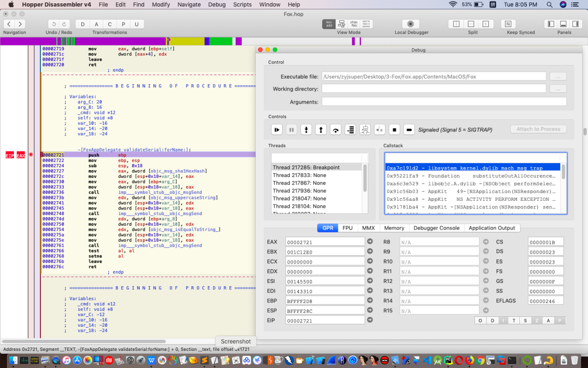This screenshot has width=588, height=368.
Task: Toggle the O overflow flag button
Action: pos(480,321)
